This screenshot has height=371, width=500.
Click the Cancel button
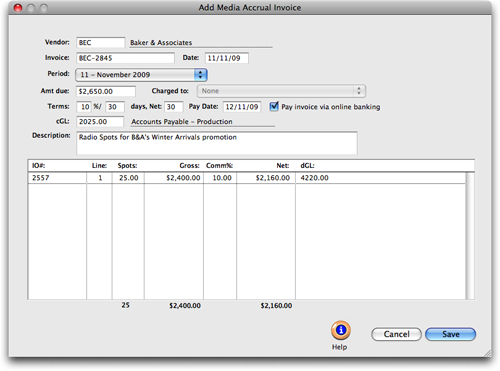pyautogui.click(x=396, y=334)
